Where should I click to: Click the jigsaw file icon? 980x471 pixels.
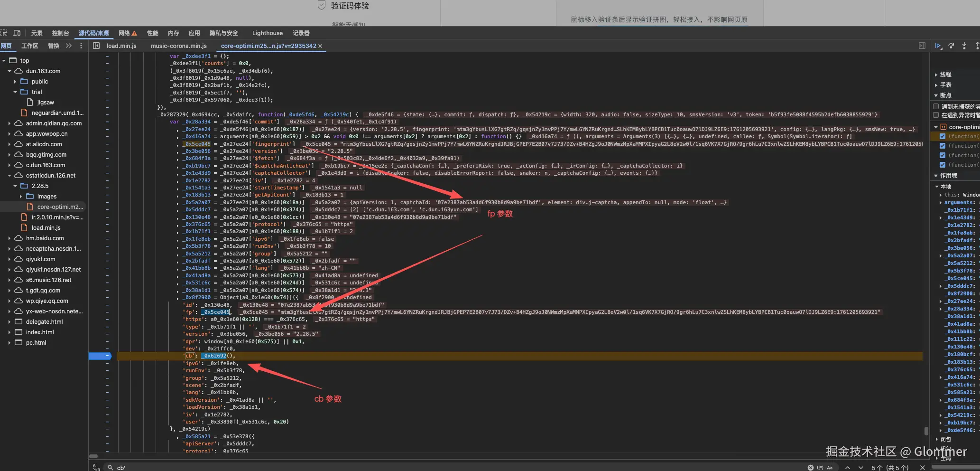30,102
